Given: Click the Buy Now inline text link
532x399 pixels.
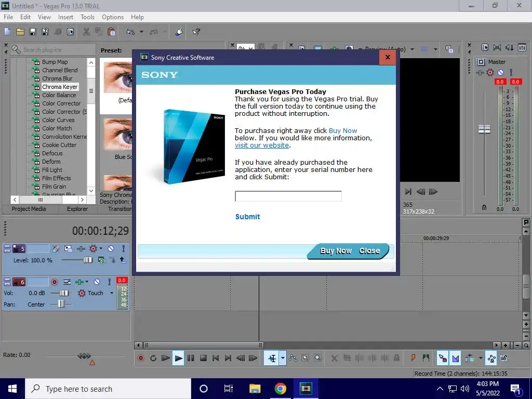Looking at the screenshot, I should tap(343, 130).
